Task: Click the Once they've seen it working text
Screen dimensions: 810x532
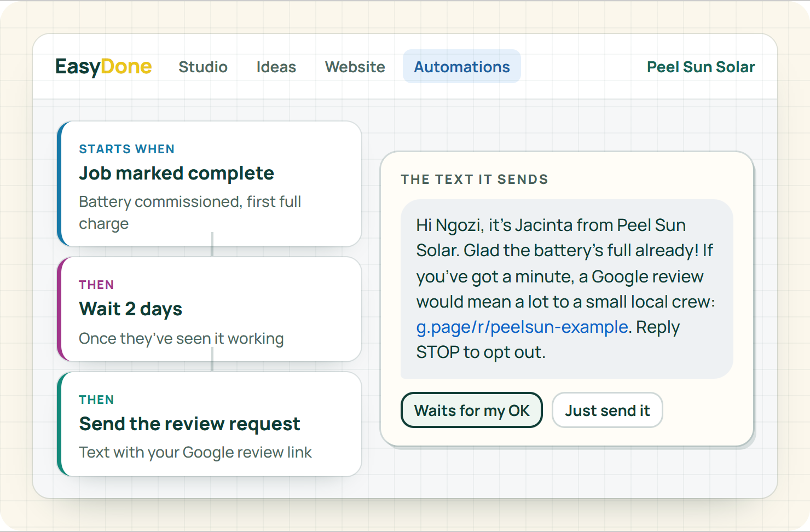Action: (181, 338)
